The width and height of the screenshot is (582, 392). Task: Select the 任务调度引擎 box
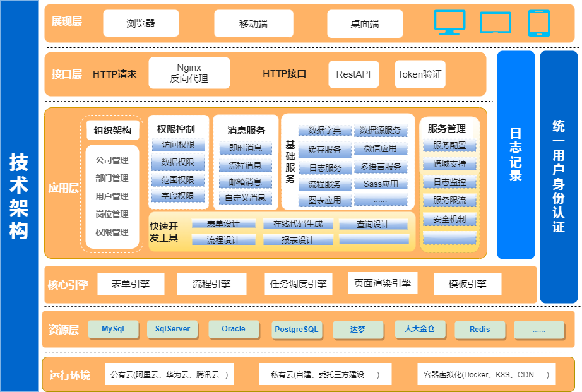click(298, 284)
